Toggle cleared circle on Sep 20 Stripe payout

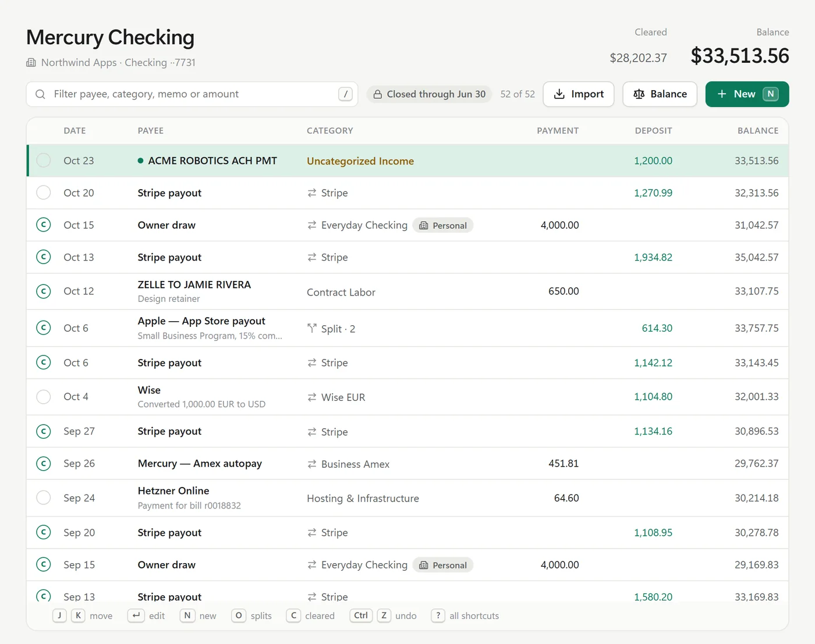(x=44, y=532)
